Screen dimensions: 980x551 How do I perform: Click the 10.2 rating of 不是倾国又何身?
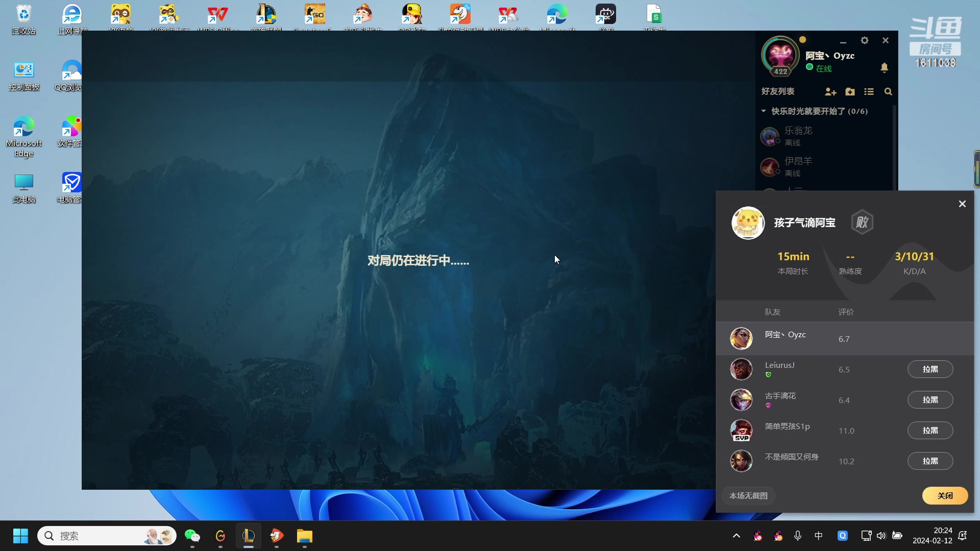[x=846, y=462]
